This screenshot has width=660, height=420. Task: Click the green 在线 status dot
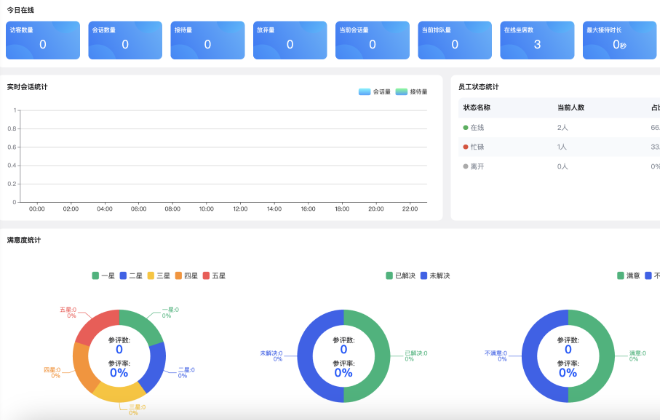pyautogui.click(x=466, y=128)
